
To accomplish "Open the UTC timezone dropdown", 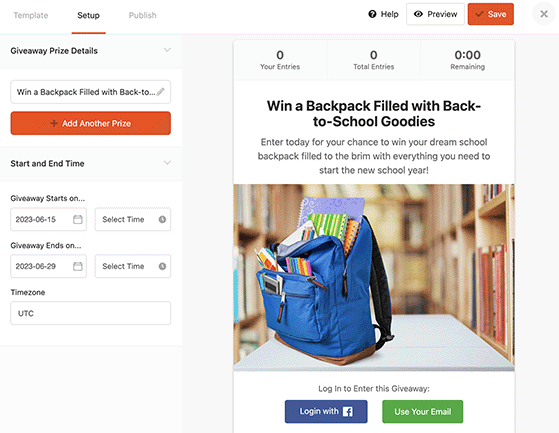I will pyautogui.click(x=91, y=313).
